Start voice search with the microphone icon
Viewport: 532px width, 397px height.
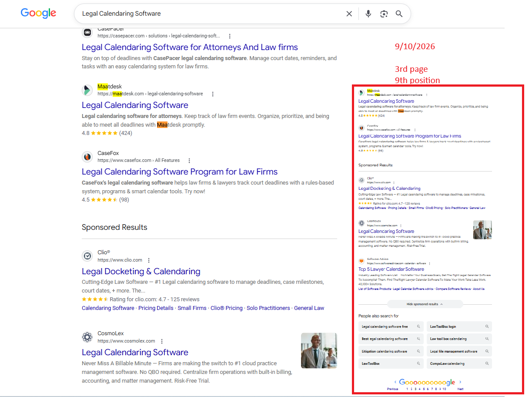[368, 14]
